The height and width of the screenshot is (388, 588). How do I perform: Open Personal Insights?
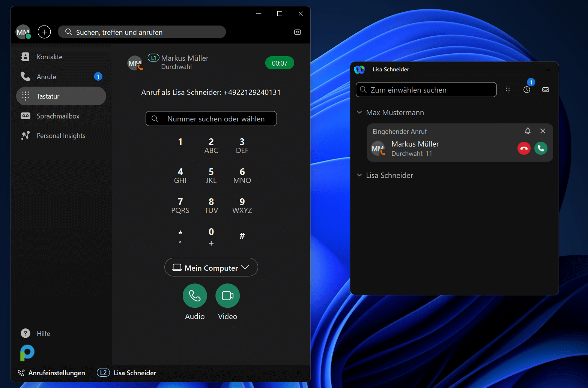[61, 136]
